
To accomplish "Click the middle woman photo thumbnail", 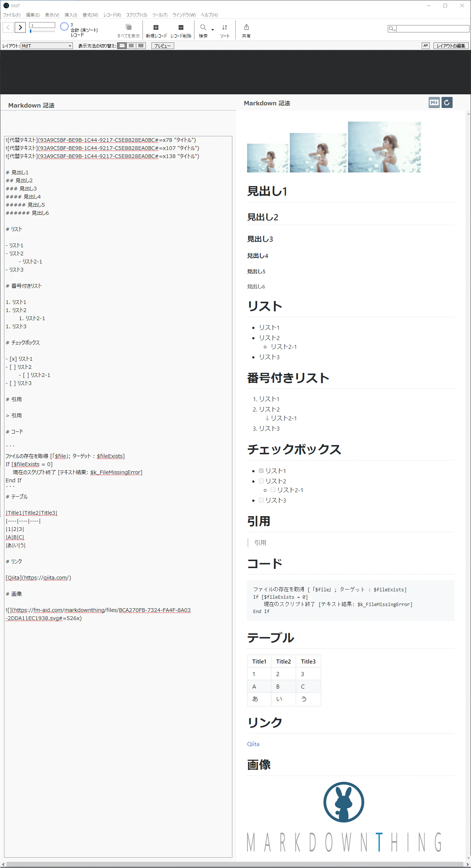I will [318, 153].
